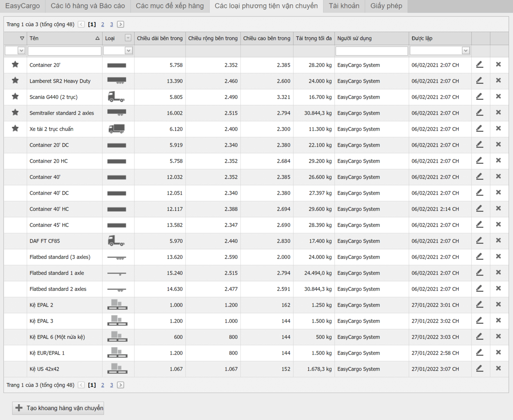This screenshot has height=420, width=513.
Task: Click the Người sử dụng filter field
Action: [x=371, y=51]
